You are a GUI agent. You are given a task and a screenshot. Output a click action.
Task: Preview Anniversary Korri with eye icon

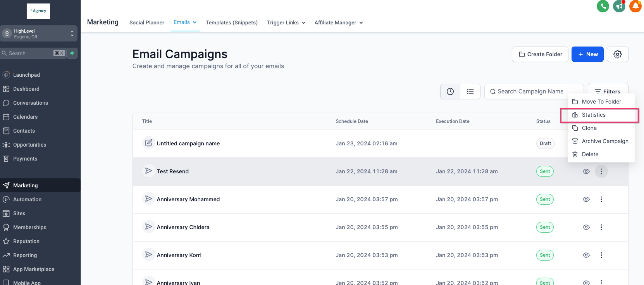tap(586, 255)
